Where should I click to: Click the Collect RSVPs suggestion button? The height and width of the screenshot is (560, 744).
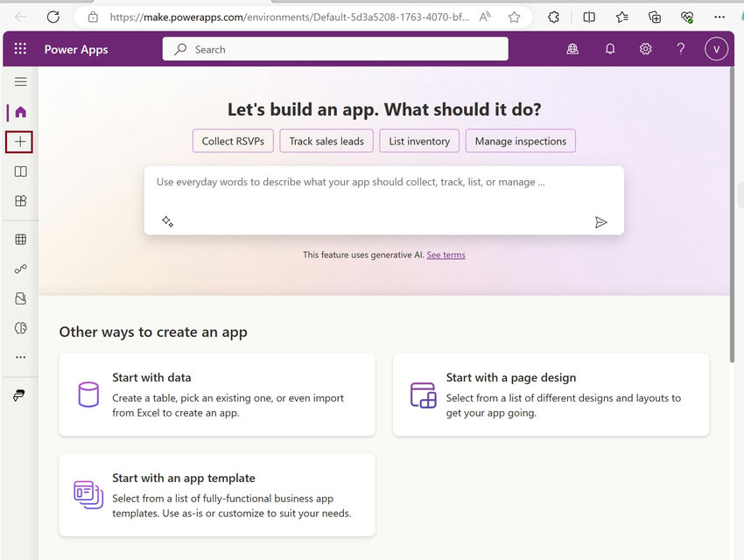(x=233, y=141)
